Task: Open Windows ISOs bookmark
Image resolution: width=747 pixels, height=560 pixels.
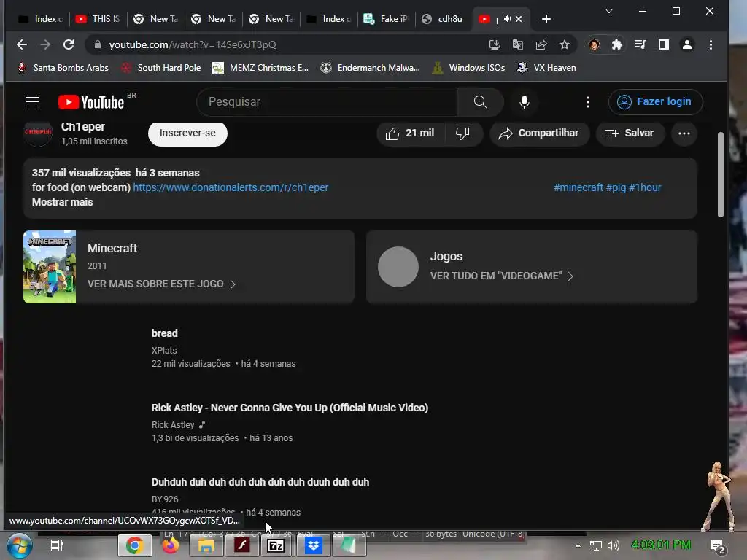Action: coord(469,68)
